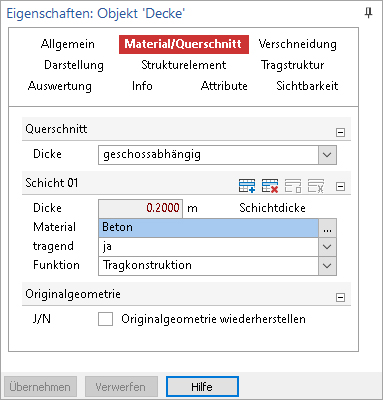Click the greyed-out remove sublayer icon
This screenshot has width=383, height=400.
315,186
